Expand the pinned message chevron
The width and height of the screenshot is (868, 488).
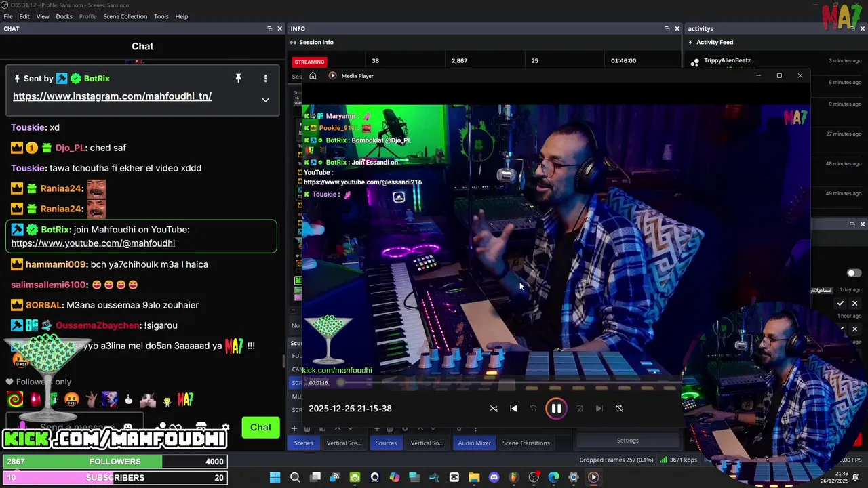tap(265, 100)
